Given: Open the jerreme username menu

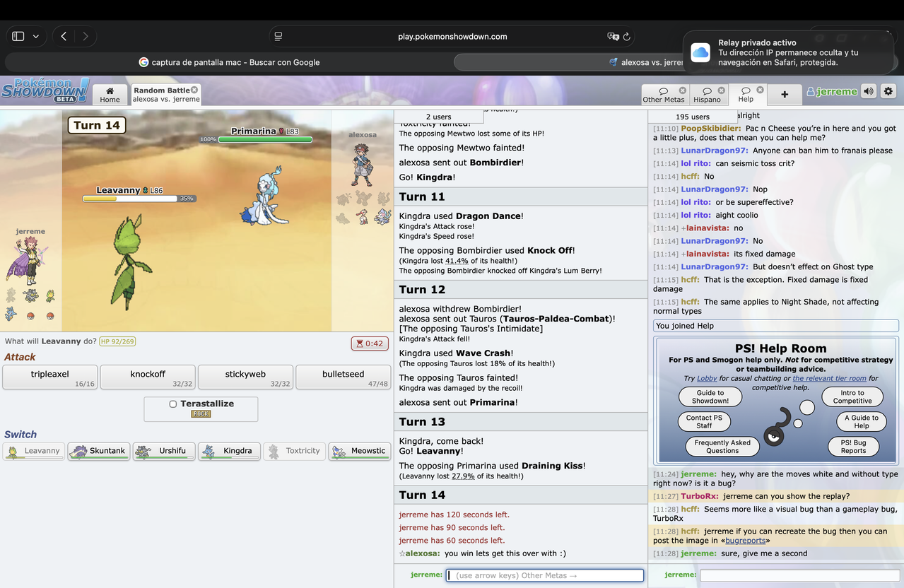Looking at the screenshot, I should pos(832,92).
